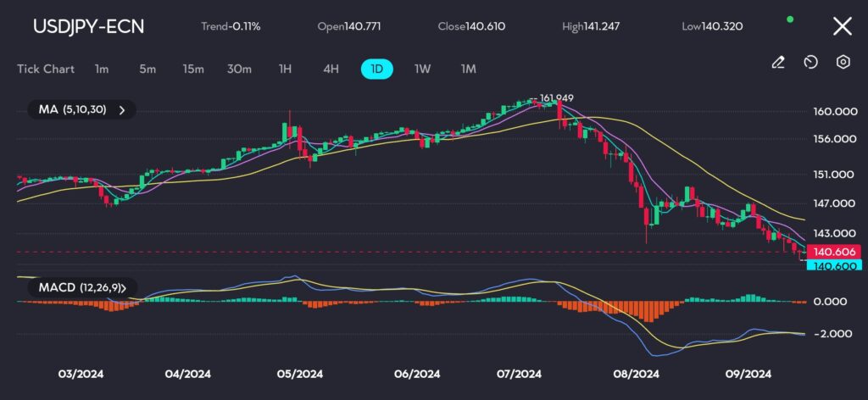Viewport: 868px width, 400px height.
Task: Close the USDJPY-ECN chart panel
Action: point(842,26)
